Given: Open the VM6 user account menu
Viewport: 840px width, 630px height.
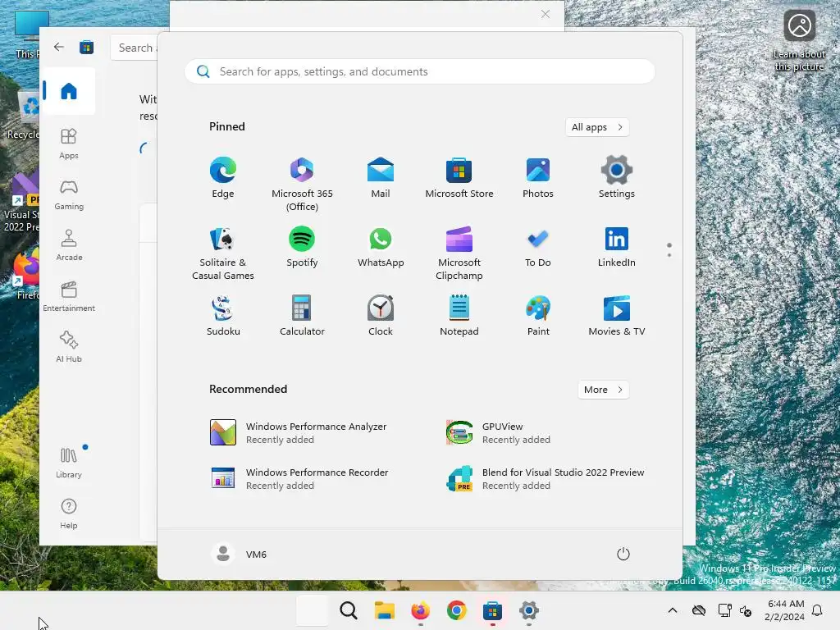Looking at the screenshot, I should [239, 554].
